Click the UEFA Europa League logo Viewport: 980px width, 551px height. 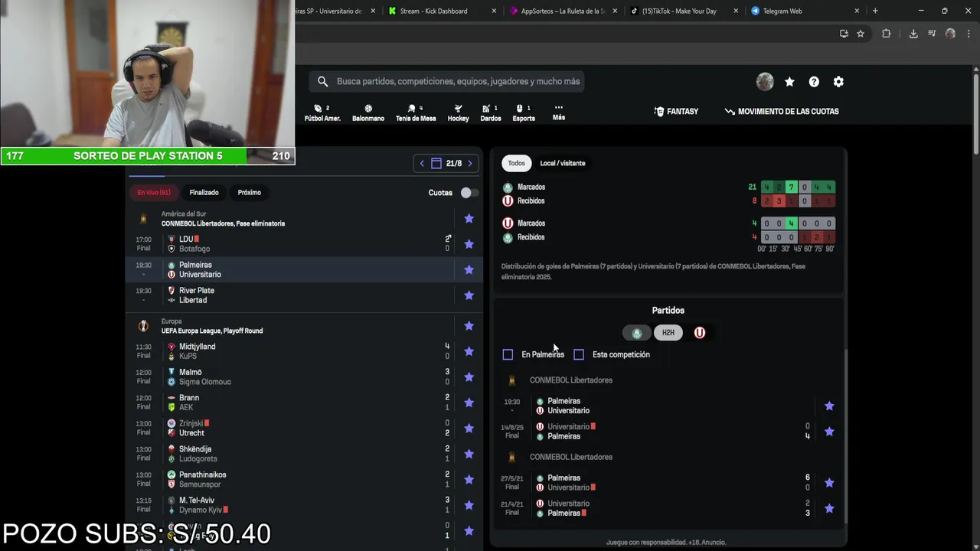click(143, 326)
